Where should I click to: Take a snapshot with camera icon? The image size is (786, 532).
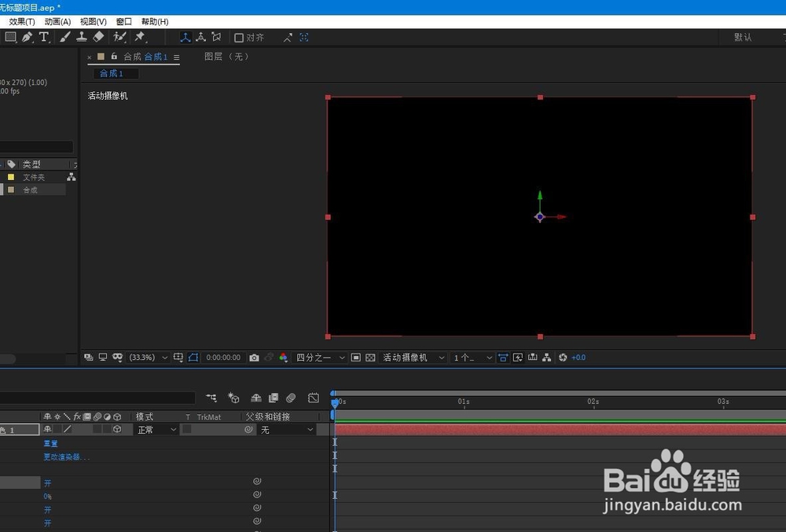(254, 358)
